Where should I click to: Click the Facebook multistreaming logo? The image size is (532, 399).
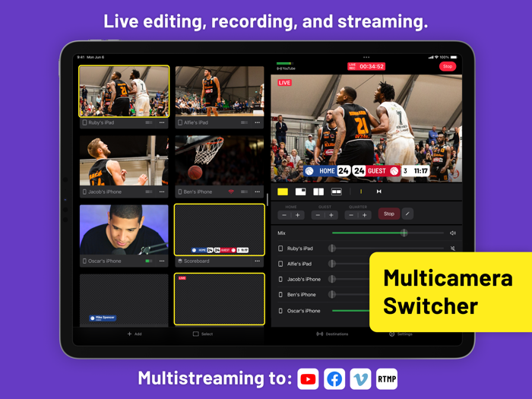(334, 379)
